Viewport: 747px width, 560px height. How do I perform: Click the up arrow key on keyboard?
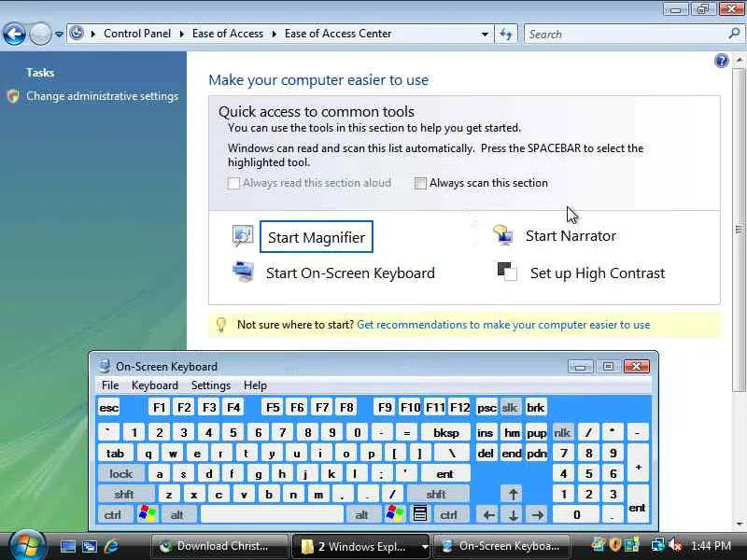(513, 494)
